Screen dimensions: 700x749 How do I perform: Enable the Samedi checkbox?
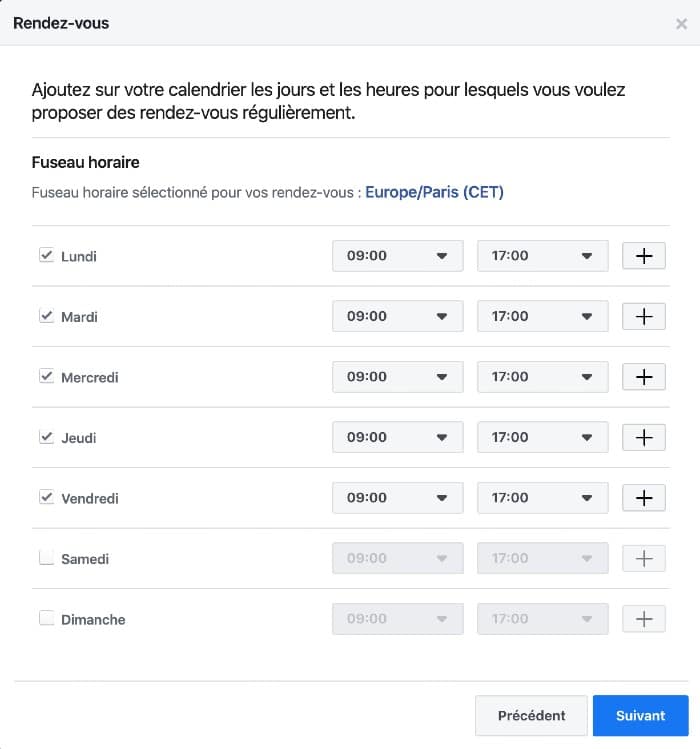[46, 558]
